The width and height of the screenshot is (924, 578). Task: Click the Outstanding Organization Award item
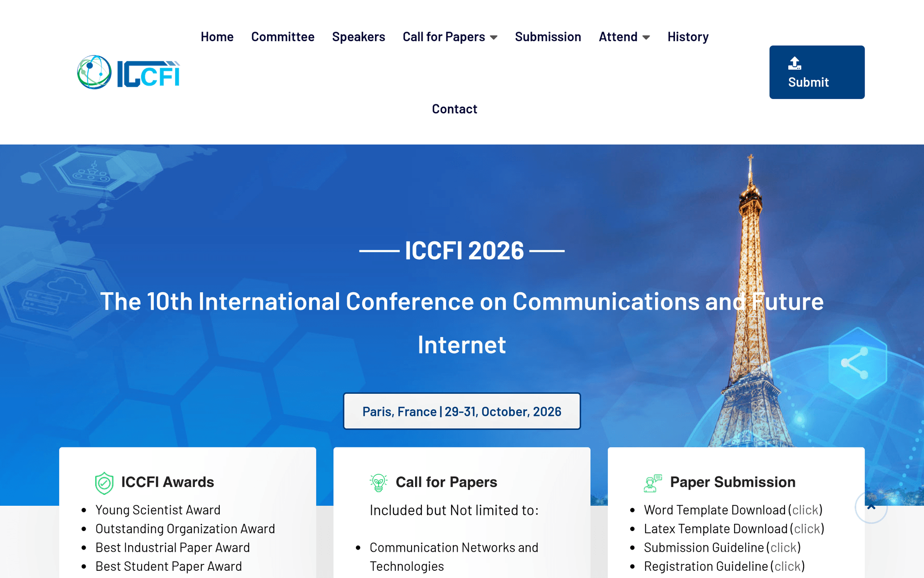(185, 529)
